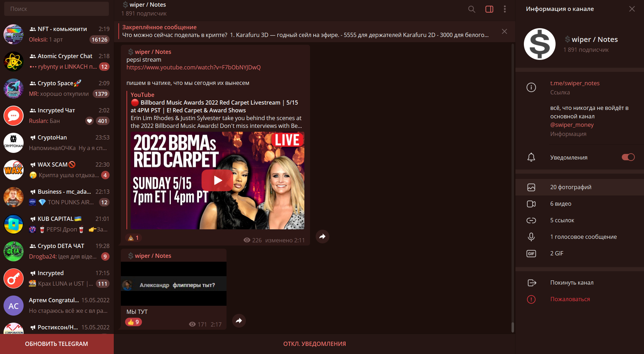Click the microphone icon for voice messages

pyautogui.click(x=531, y=237)
